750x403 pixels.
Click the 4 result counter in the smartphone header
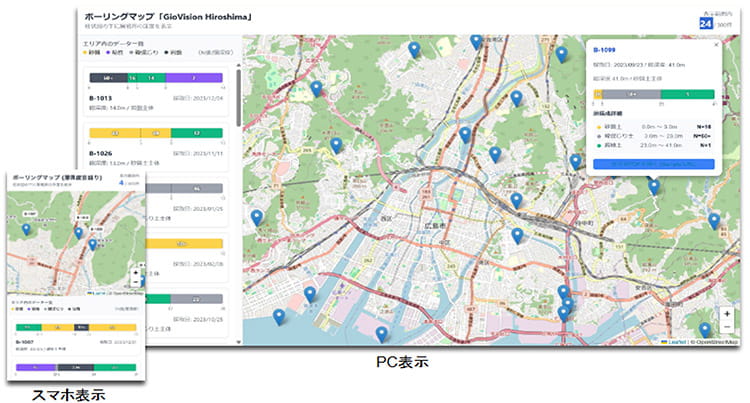point(121,183)
